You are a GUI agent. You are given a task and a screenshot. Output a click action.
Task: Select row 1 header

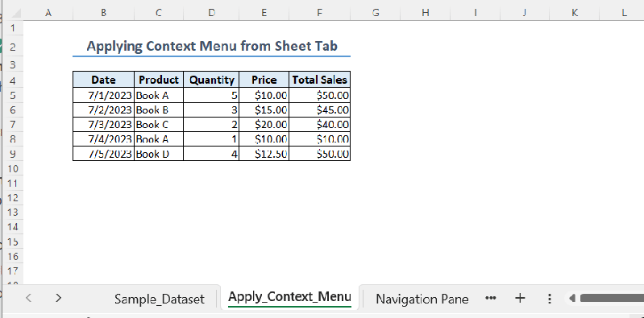tap(13, 29)
